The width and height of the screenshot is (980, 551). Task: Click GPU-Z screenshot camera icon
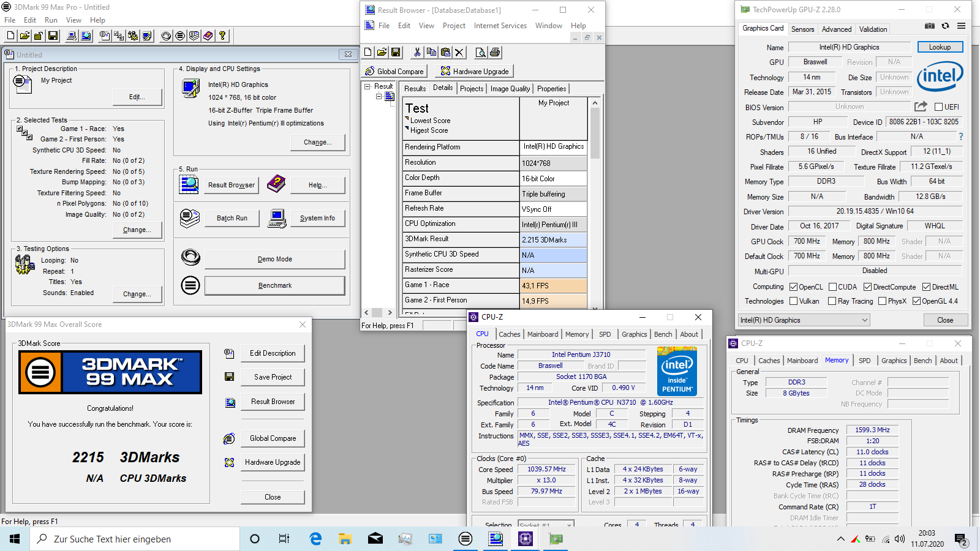tap(930, 26)
